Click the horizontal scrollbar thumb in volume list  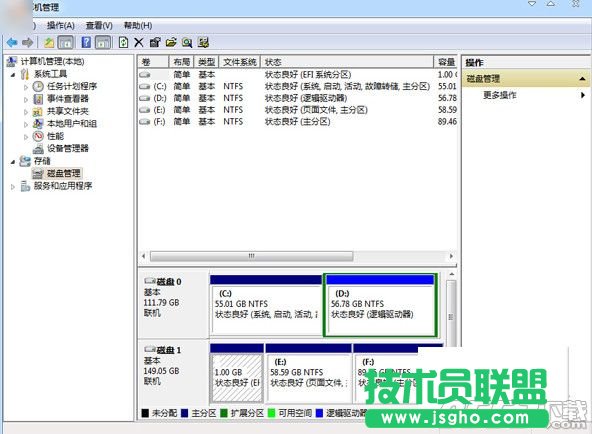point(251,256)
